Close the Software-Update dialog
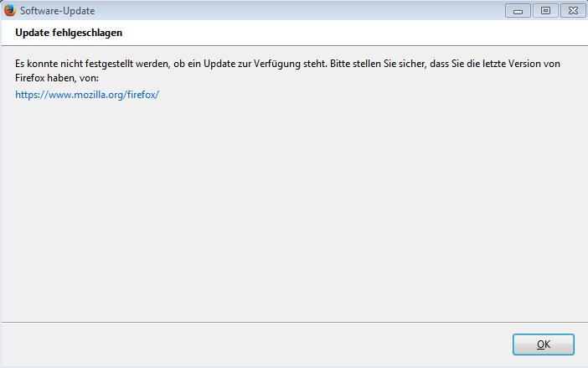The height and width of the screenshot is (368, 588). click(573, 11)
